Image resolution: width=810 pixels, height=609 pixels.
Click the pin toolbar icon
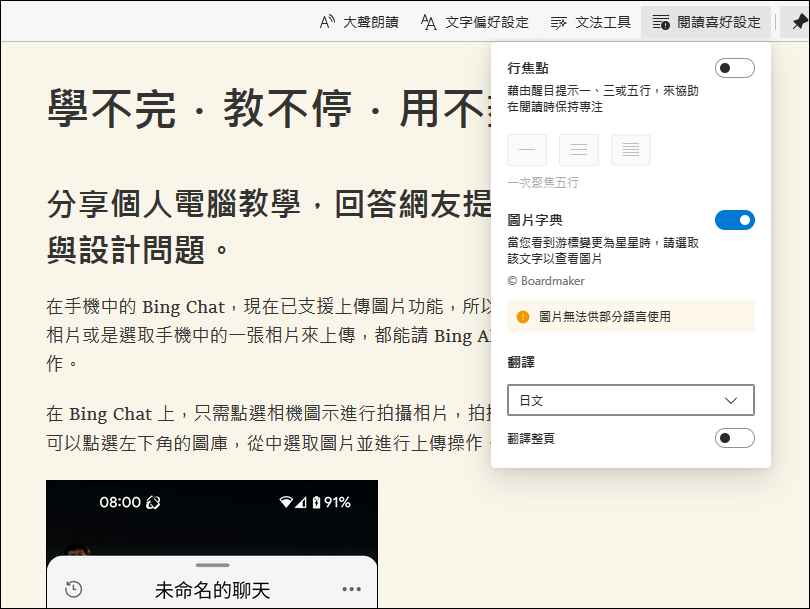[x=799, y=22]
